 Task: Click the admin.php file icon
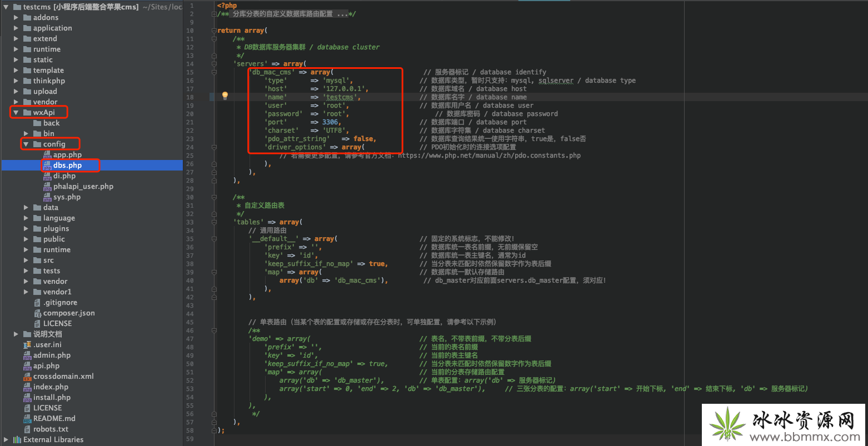[27, 355]
